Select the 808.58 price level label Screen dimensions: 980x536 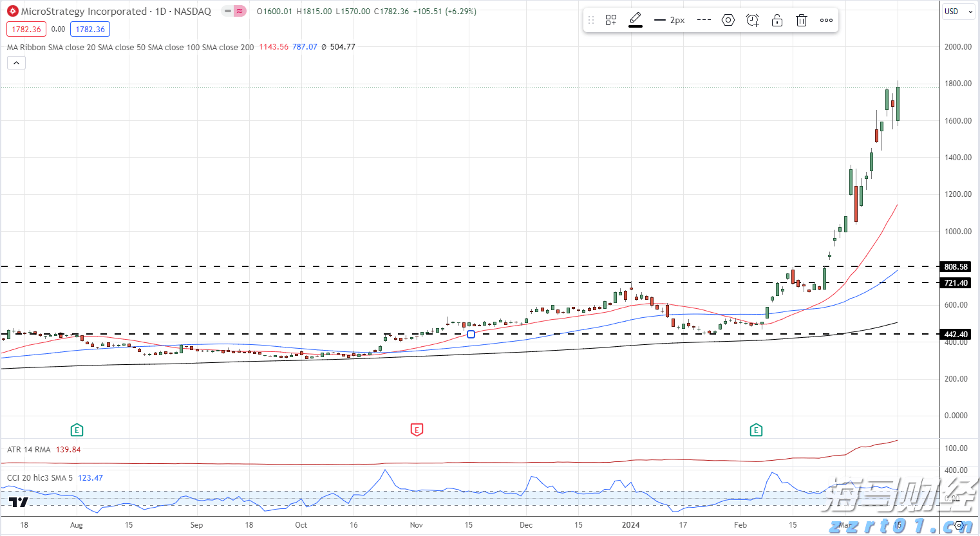[956, 266]
